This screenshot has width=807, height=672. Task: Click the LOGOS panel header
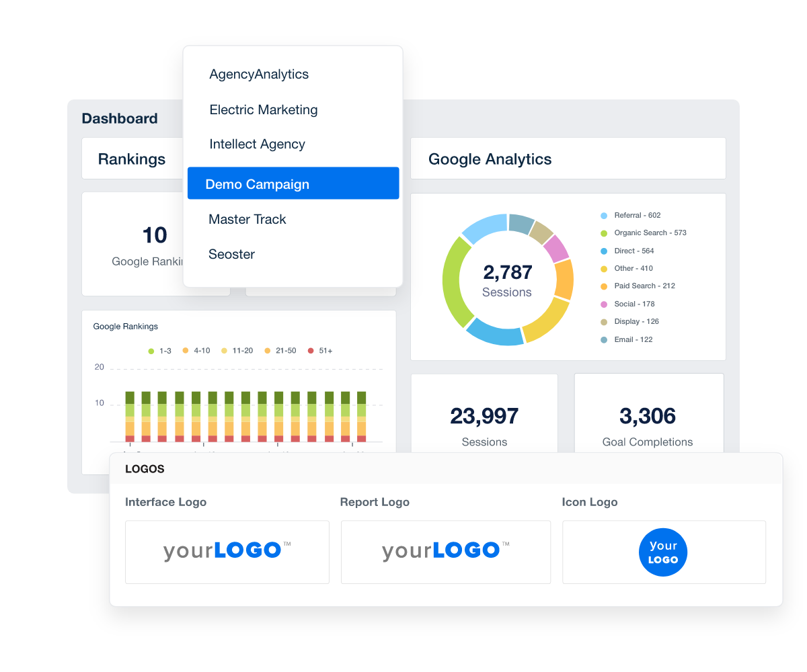tap(446, 469)
